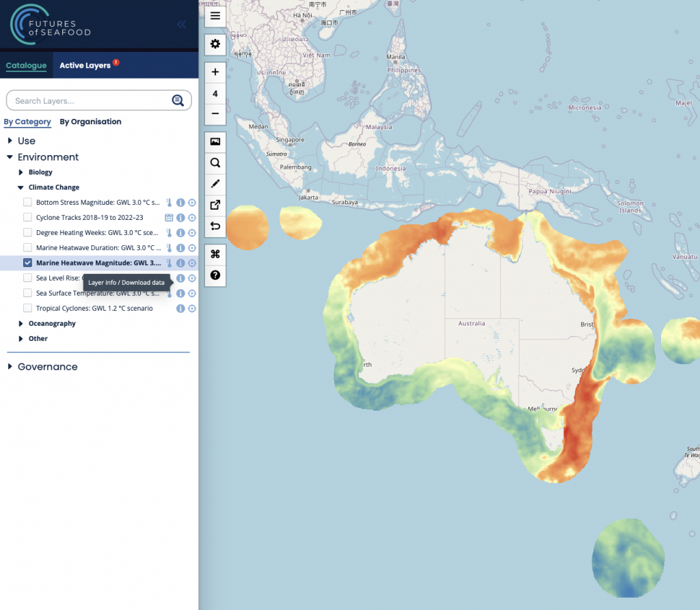Select the pencil drawing tool

215,183
